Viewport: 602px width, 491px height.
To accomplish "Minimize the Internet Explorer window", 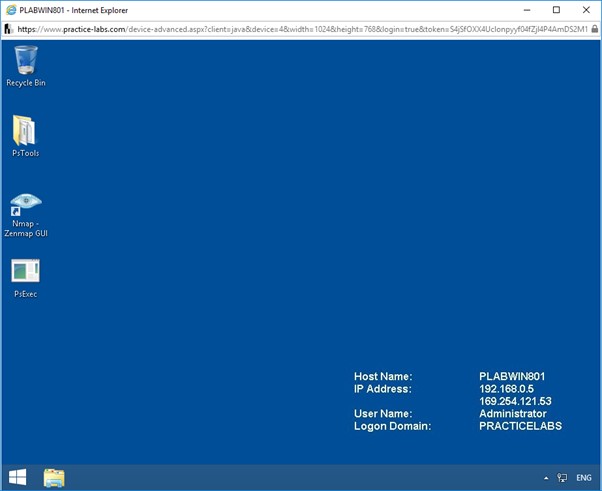I will [527, 10].
